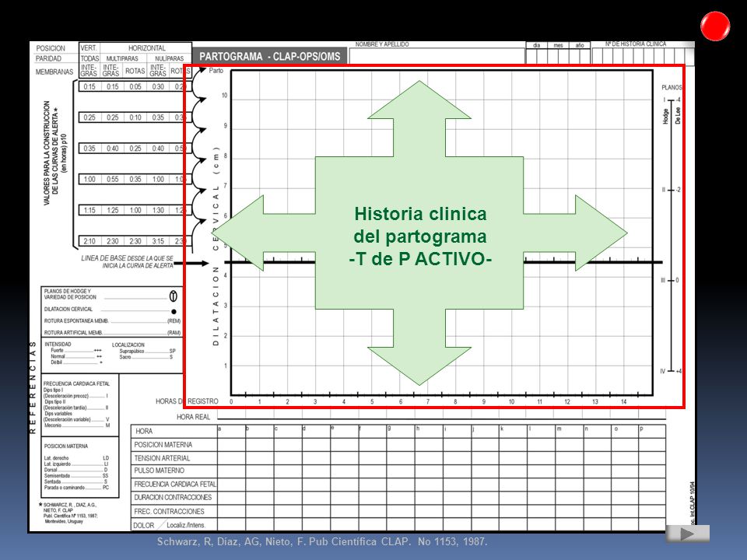Screen dimensions: 747x560
Task: Click the '3:15' value cell
Action: 158,241
